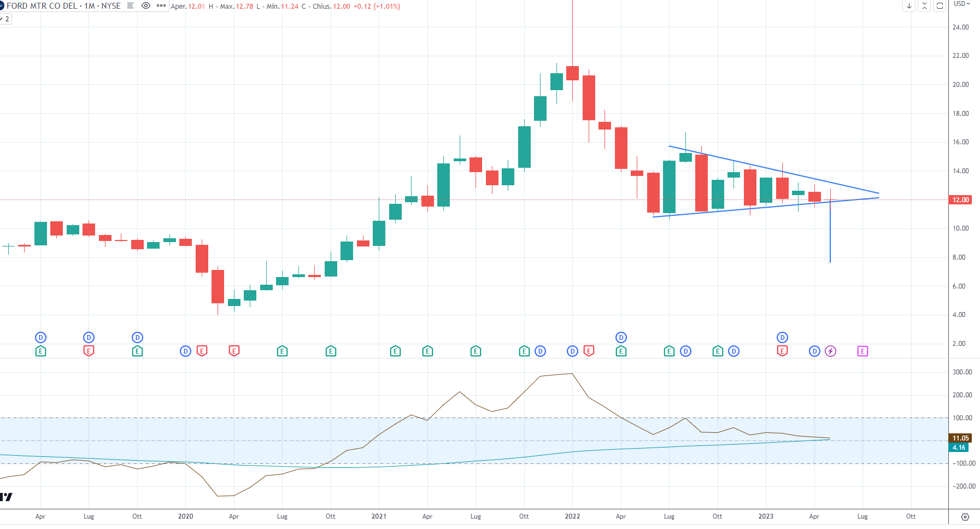This screenshot has height=529, width=980.
Task: Open the dividend marker for April 2023
Action: coord(814,351)
